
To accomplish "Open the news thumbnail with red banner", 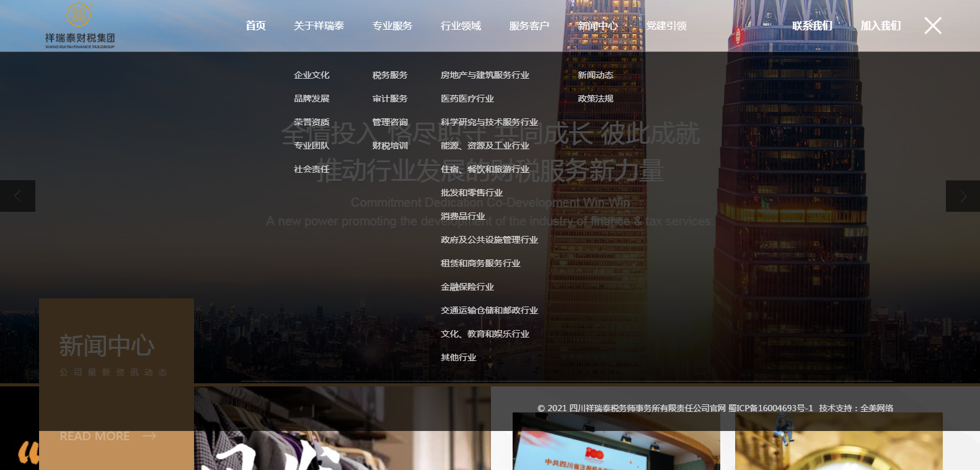I will click(x=616, y=441).
